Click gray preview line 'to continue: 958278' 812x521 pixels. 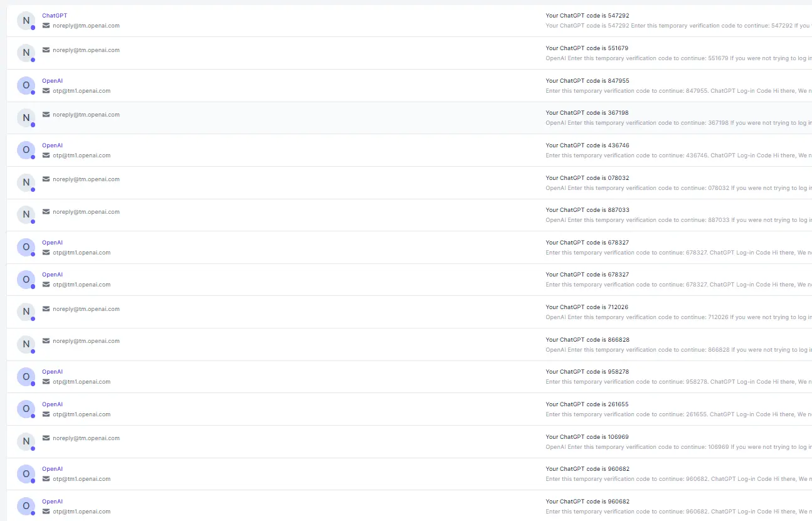click(678, 382)
